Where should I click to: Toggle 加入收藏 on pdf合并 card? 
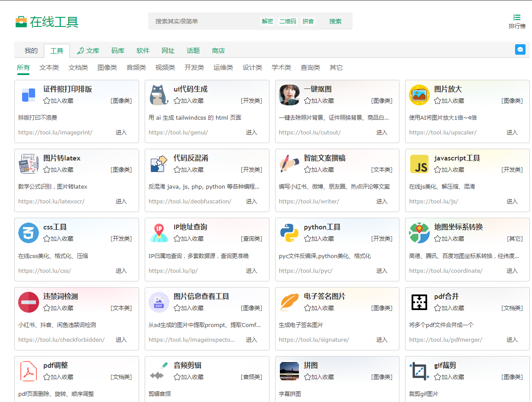coord(437,308)
